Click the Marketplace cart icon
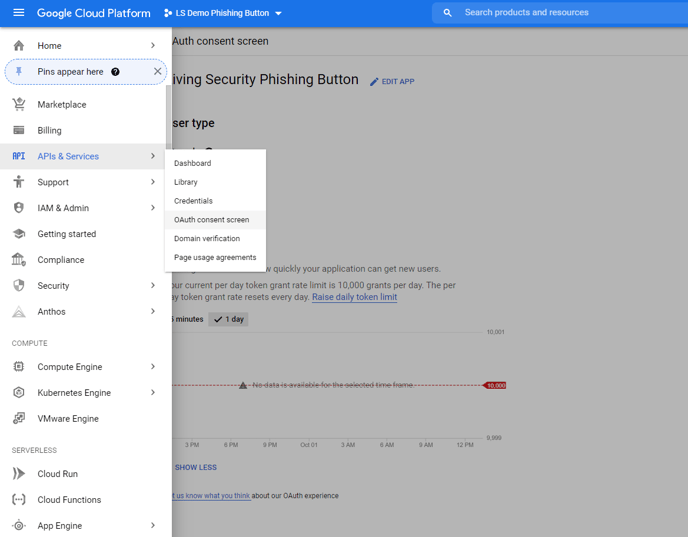The image size is (688, 537). pos(19,104)
